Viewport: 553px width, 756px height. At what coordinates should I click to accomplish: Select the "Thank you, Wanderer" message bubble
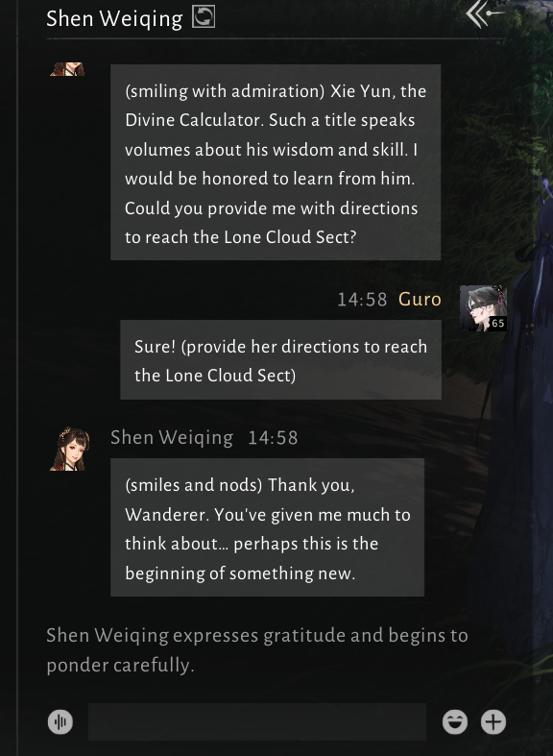(x=267, y=527)
